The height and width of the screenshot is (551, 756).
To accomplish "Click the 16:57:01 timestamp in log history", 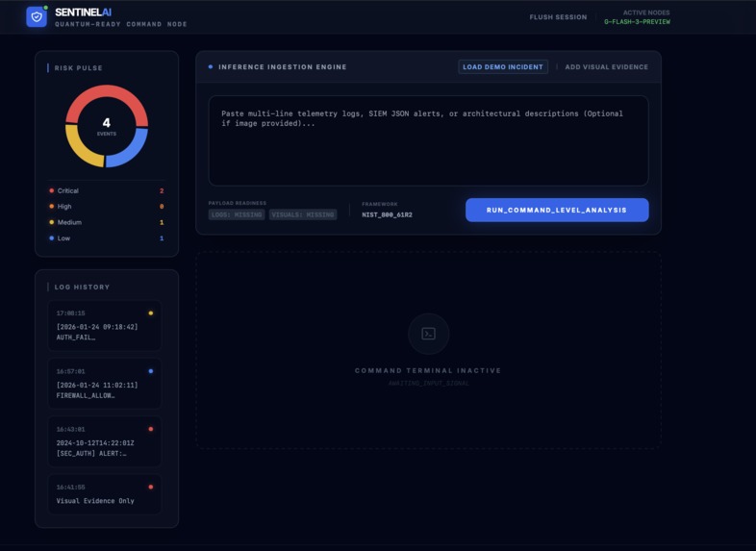I will 70,371.
